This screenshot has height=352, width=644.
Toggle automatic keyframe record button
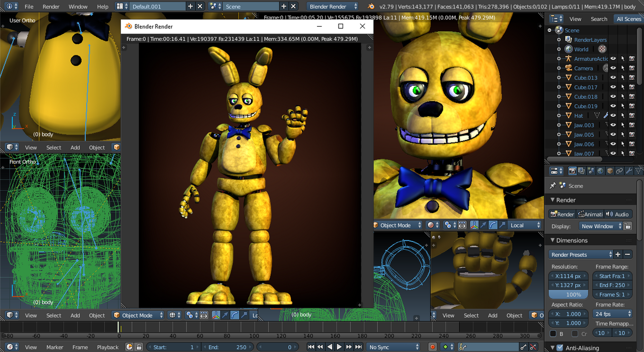432,347
